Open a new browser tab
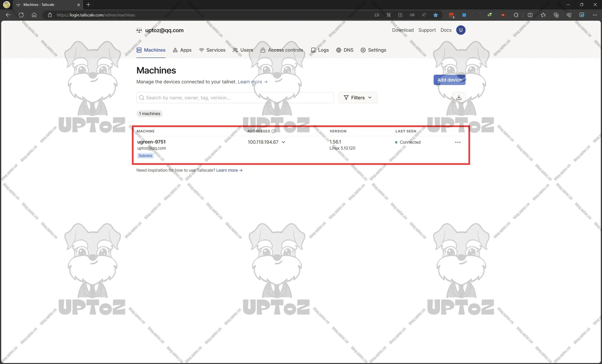The height and width of the screenshot is (364, 602). 88,5
